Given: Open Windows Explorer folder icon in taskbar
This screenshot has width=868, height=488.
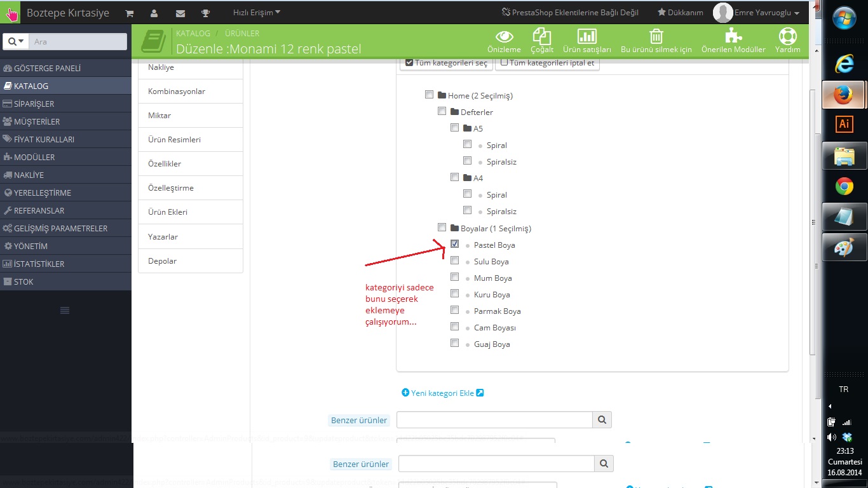Looking at the screenshot, I should click(844, 156).
